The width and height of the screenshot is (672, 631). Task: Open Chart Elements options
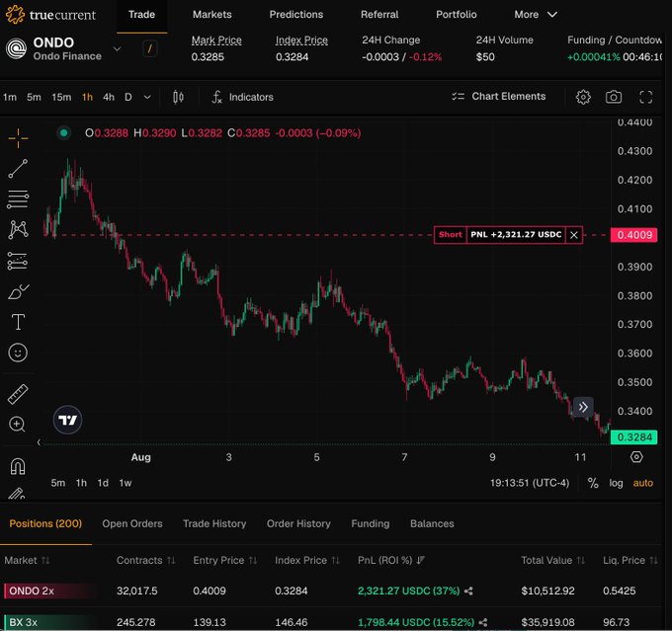click(x=499, y=97)
